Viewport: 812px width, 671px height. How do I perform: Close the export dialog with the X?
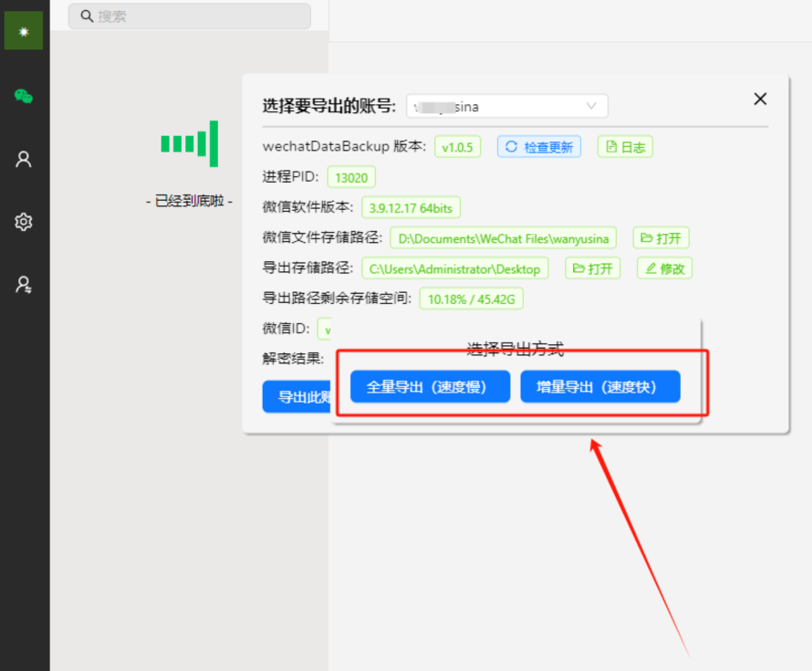pyautogui.click(x=760, y=99)
